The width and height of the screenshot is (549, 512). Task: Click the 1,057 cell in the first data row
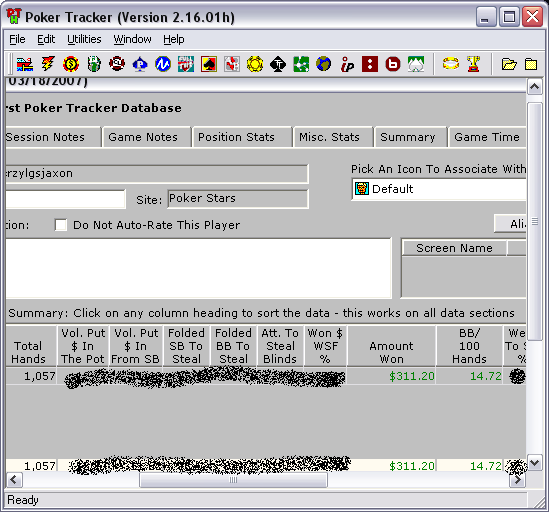pos(31,376)
